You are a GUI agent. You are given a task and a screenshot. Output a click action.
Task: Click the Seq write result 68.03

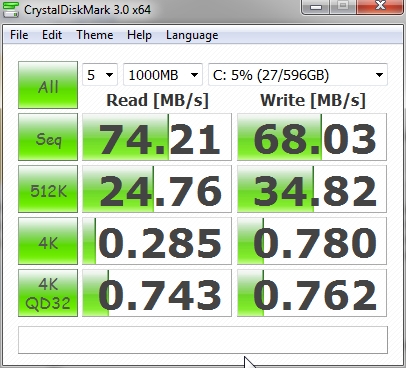(312, 137)
